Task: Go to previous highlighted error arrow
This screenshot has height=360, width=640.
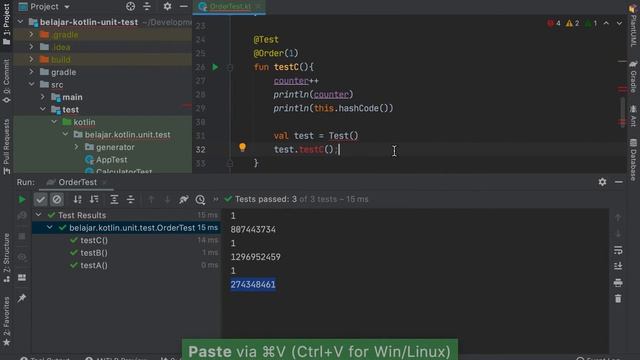Action: coord(606,24)
